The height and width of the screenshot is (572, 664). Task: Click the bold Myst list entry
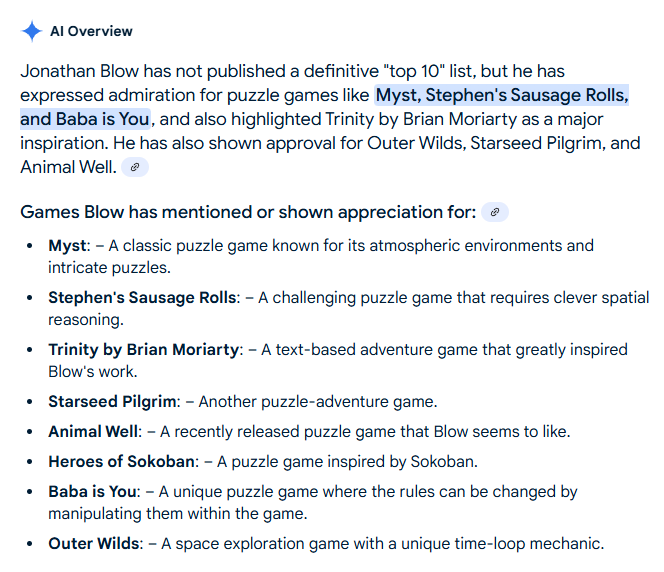68,245
